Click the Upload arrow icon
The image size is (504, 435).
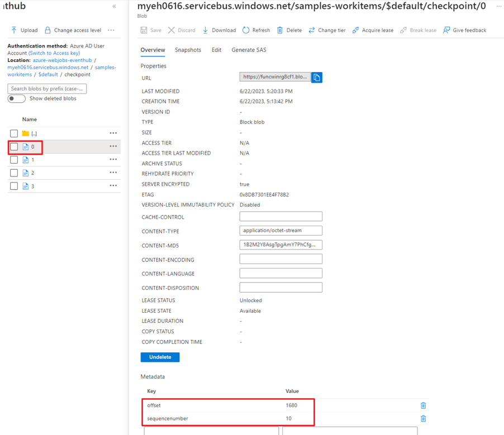pos(14,30)
